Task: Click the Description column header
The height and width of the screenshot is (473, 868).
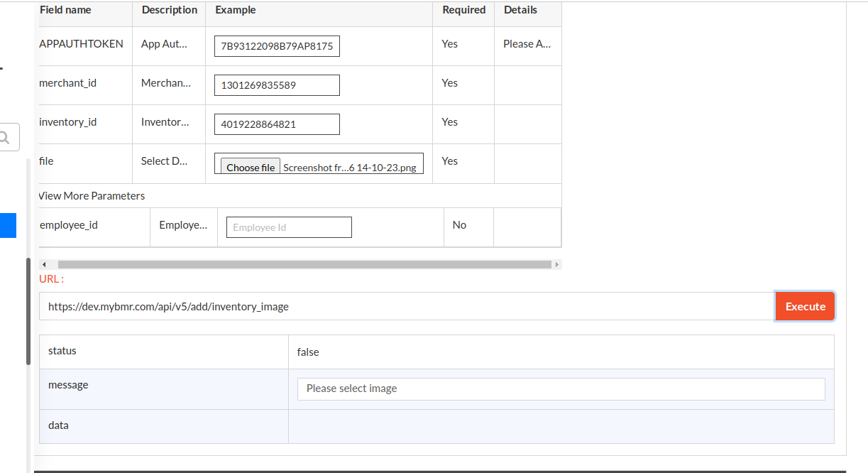Action: click(169, 10)
